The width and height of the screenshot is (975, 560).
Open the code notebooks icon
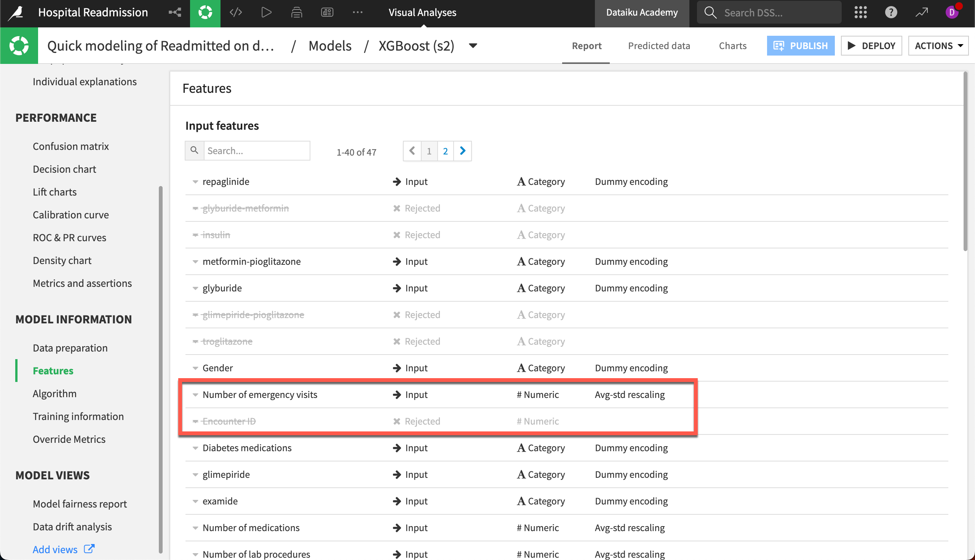pos(236,12)
